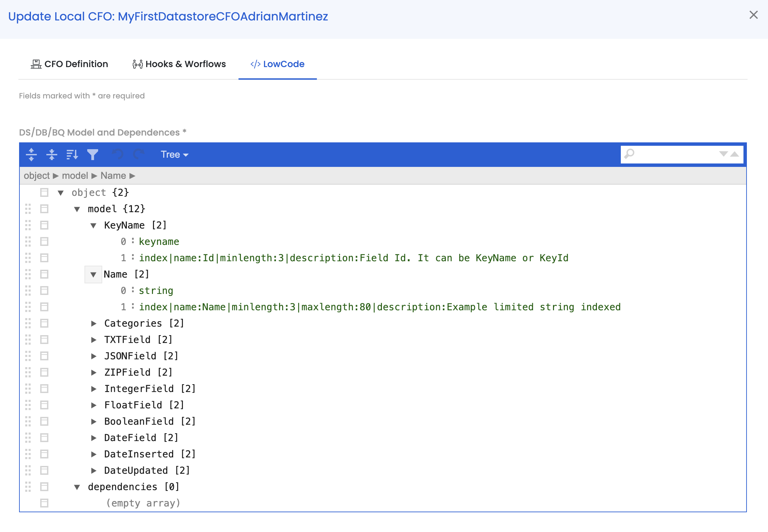Grab the drag handle of DateInserted row
768x532 pixels.
click(x=28, y=454)
